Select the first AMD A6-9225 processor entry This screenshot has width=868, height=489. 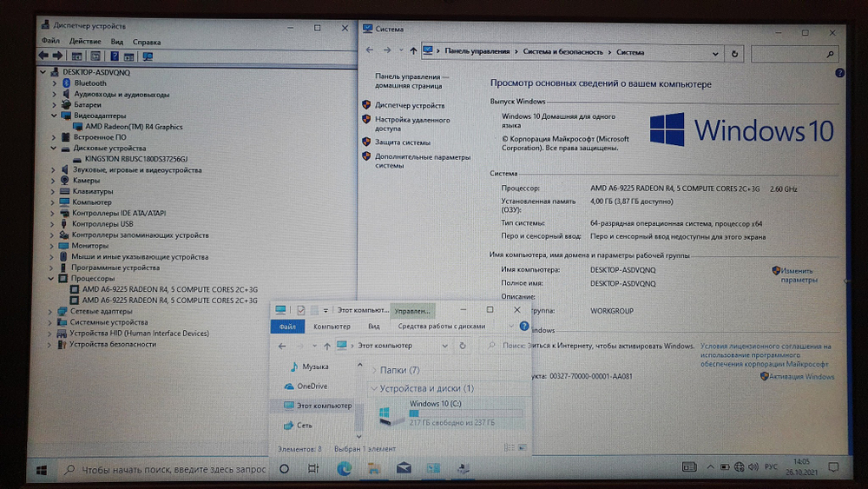coord(169,289)
